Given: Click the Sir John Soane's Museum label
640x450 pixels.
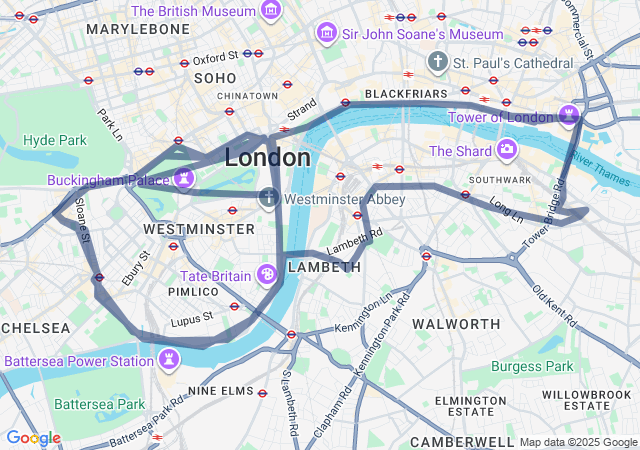Looking at the screenshot, I should pos(423,34).
